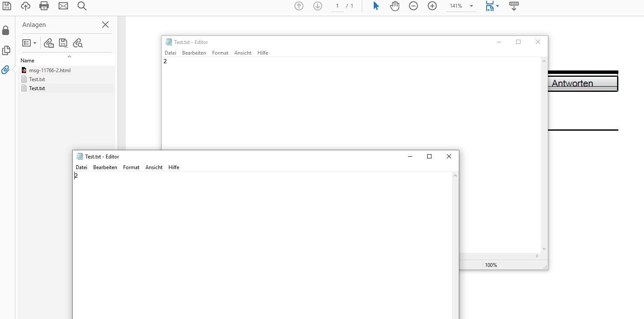Select the hand pan tool
This screenshot has height=319, width=644.
click(394, 6)
